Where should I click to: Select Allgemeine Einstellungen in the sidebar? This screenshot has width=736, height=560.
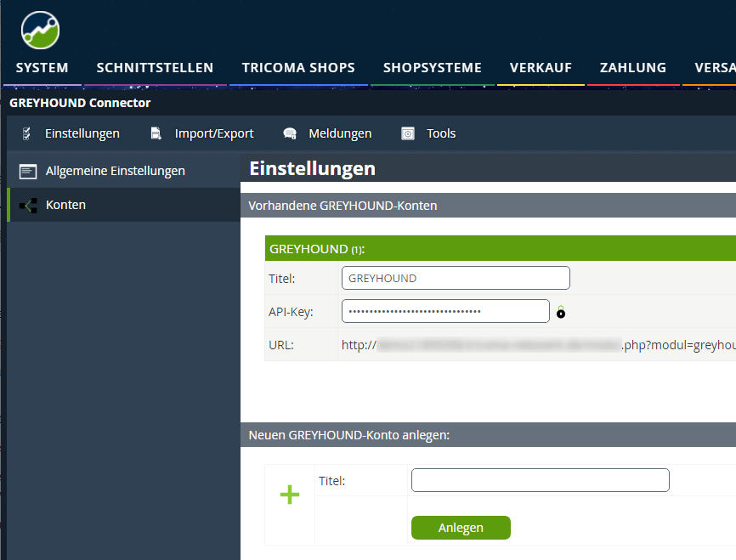tap(124, 171)
